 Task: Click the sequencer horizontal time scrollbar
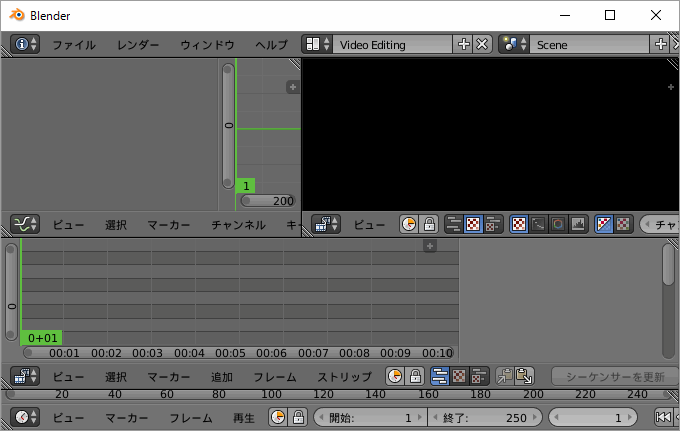239,353
